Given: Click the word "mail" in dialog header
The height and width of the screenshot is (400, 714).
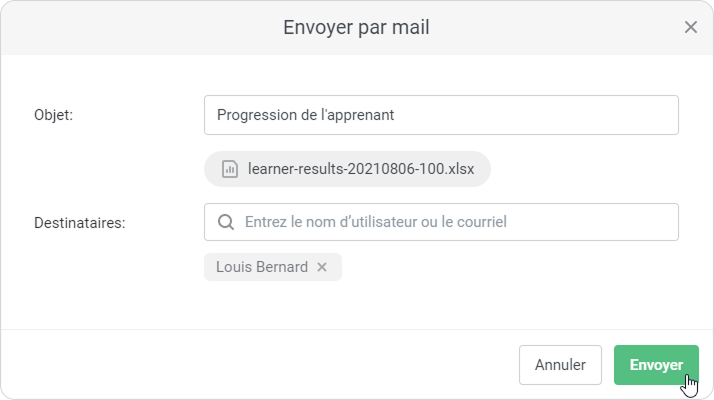Looking at the screenshot, I should 411,27.
